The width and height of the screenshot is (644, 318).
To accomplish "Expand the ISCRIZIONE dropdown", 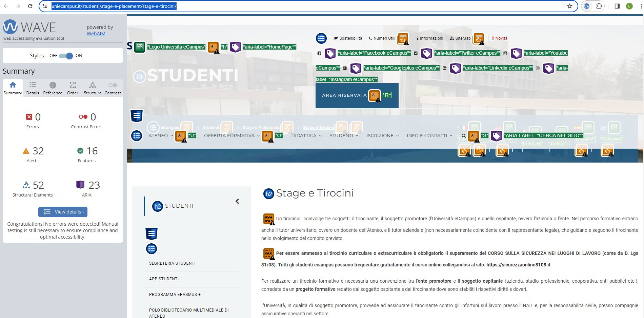I will tap(382, 135).
